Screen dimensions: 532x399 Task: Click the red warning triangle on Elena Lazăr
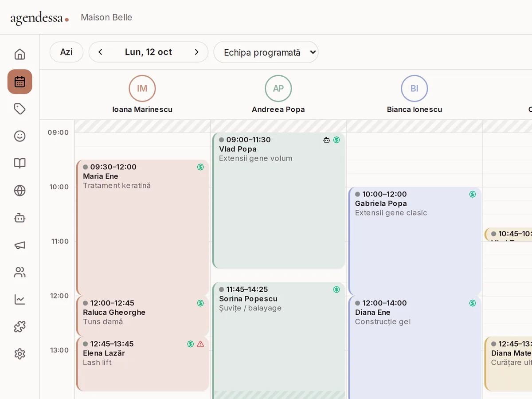coord(200,344)
